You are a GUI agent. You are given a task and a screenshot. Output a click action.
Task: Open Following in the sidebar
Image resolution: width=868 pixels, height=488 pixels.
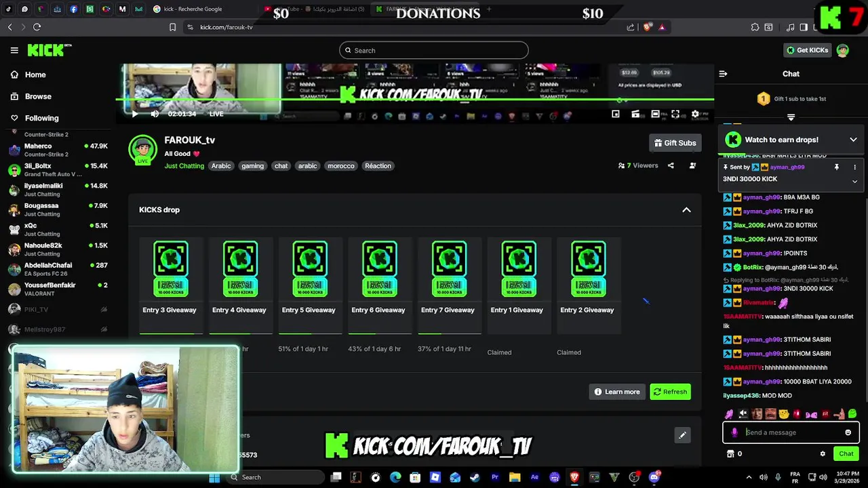(41, 118)
